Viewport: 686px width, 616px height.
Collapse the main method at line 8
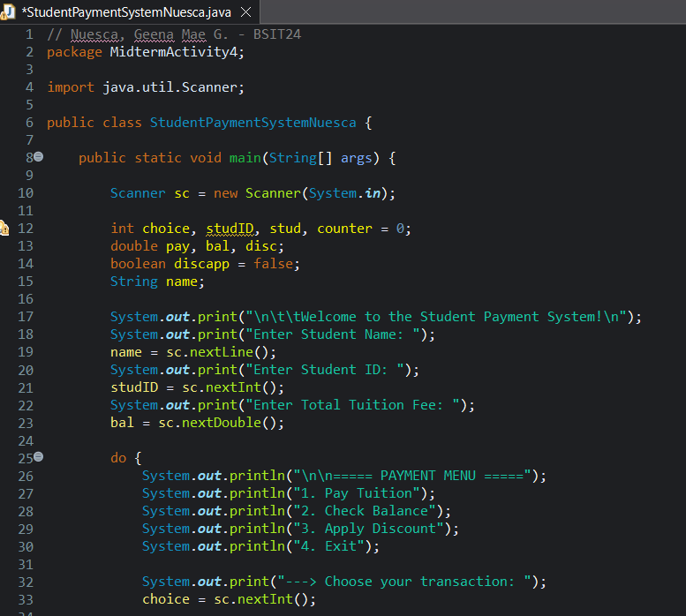pyautogui.click(x=39, y=156)
